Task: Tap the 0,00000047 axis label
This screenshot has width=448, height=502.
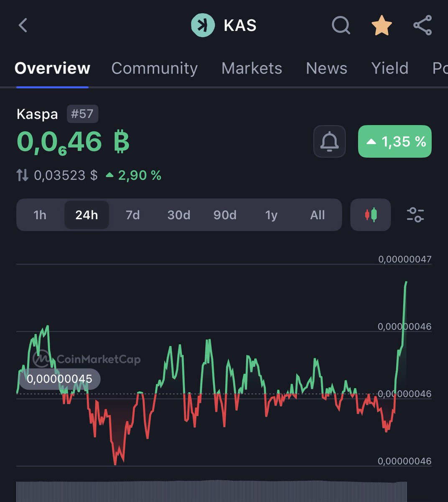Action: pos(405,259)
